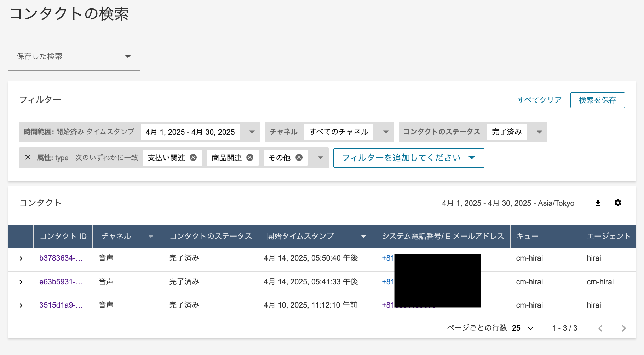The image size is (644, 355).
Task: Click timestamp 4月 14, 2025, 05:41:33 午後
Action: (x=311, y=282)
